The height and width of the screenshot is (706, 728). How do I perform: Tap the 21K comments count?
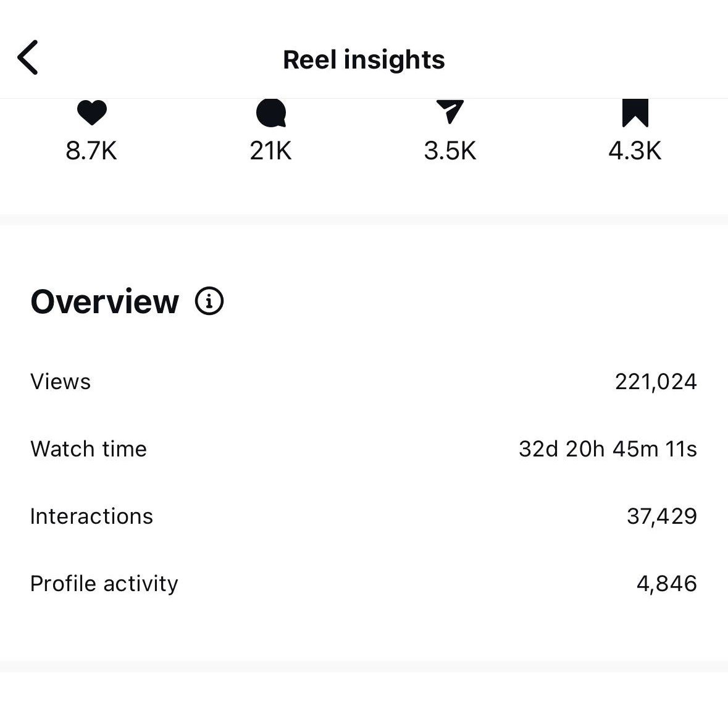point(270,151)
